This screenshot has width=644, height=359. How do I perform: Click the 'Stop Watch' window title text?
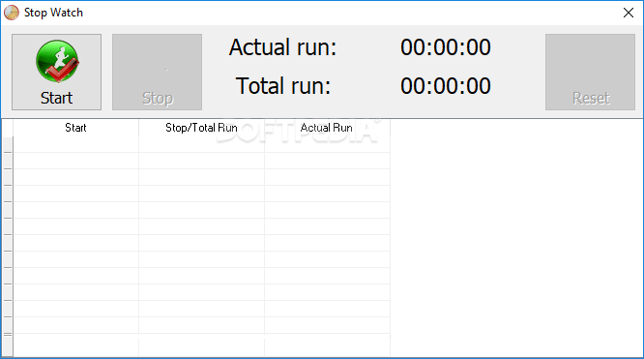pos(53,13)
